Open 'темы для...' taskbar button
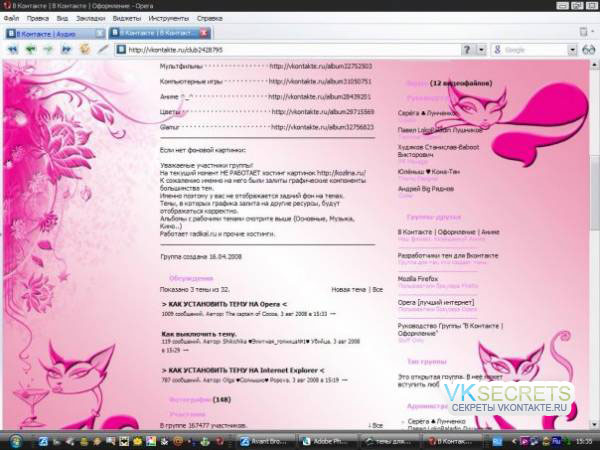600x450 pixels. pos(388,441)
